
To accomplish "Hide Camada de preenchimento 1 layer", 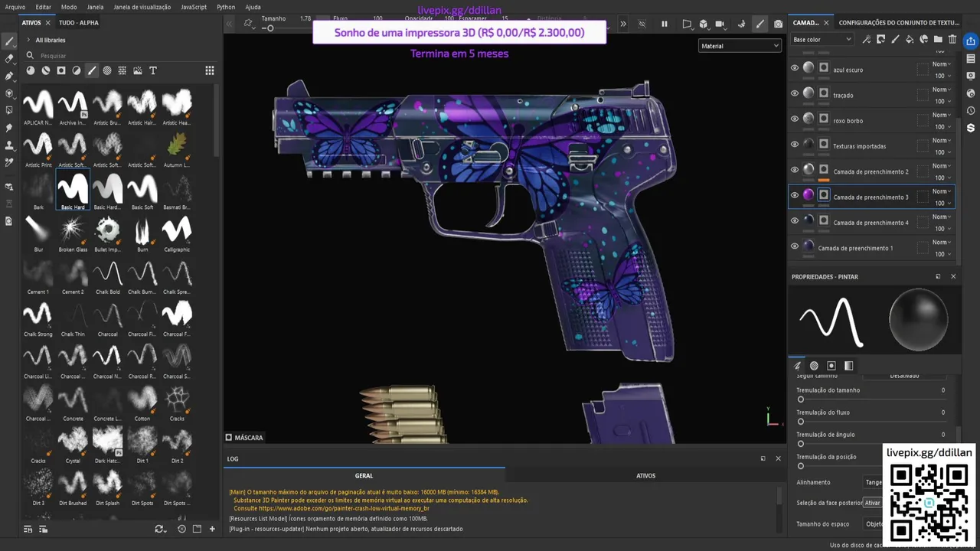I will [795, 246].
